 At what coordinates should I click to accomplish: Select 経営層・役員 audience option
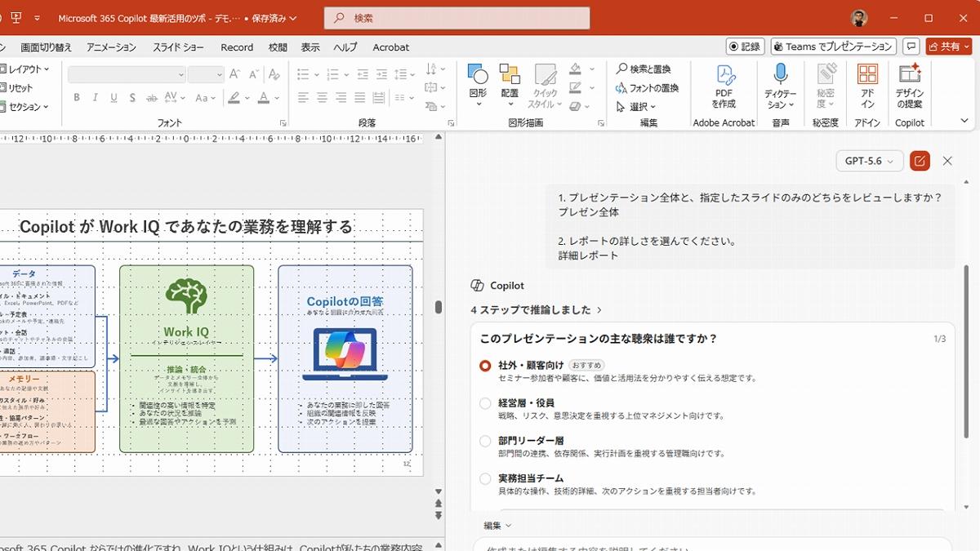[x=485, y=403]
